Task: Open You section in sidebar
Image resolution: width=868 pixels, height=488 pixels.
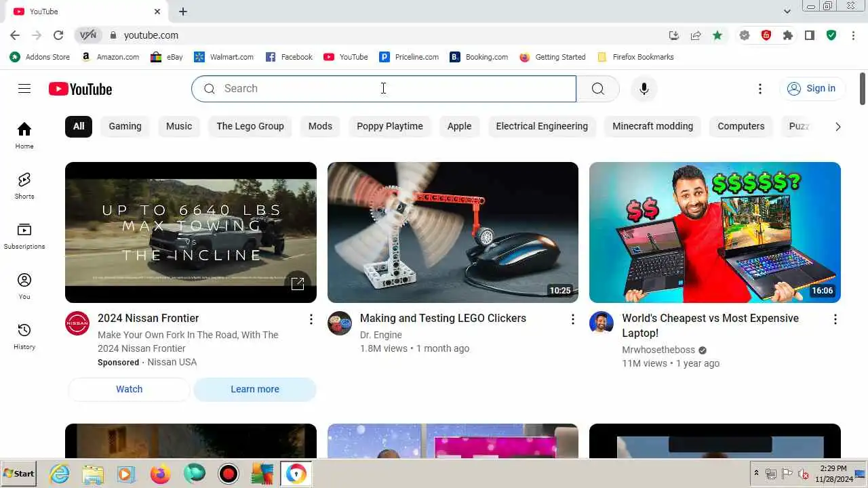Action: click(24, 286)
